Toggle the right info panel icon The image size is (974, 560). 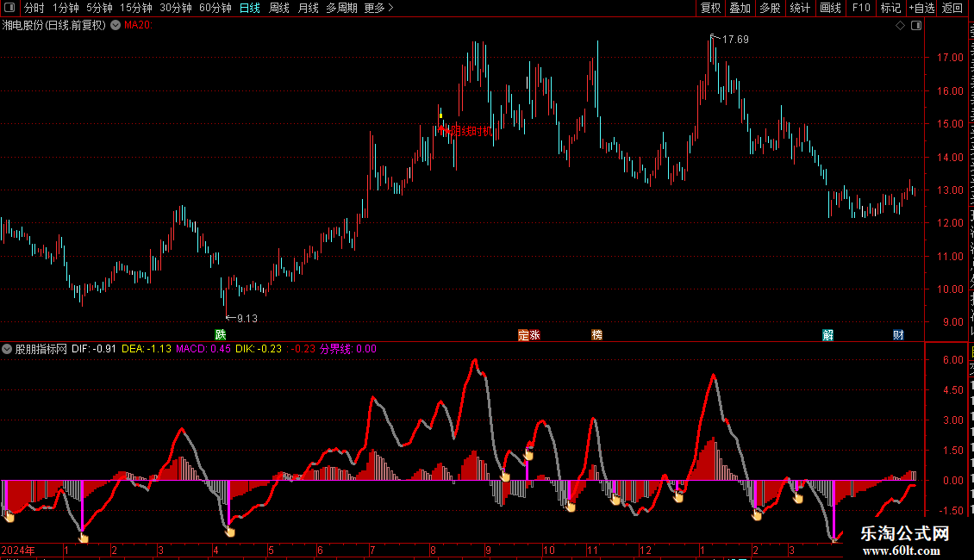click(x=916, y=26)
